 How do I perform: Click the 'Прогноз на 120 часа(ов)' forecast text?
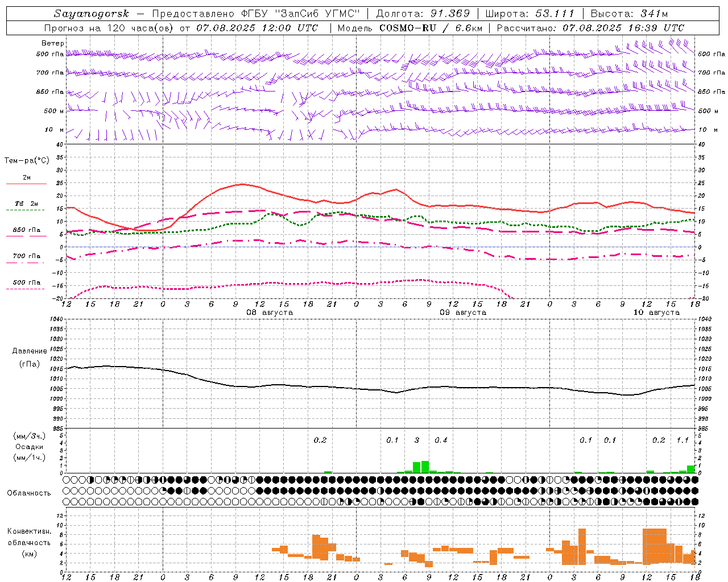[110, 28]
